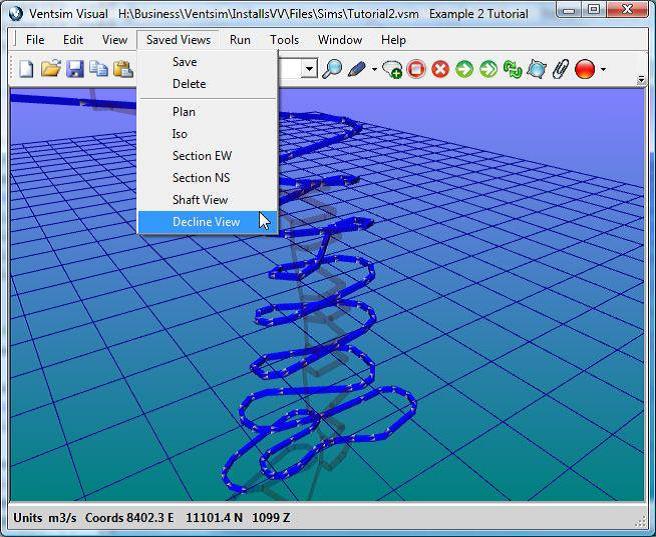Screen dimensions: 656x537
Task: Click the first green arrow icon
Action: pyautogui.click(x=464, y=69)
